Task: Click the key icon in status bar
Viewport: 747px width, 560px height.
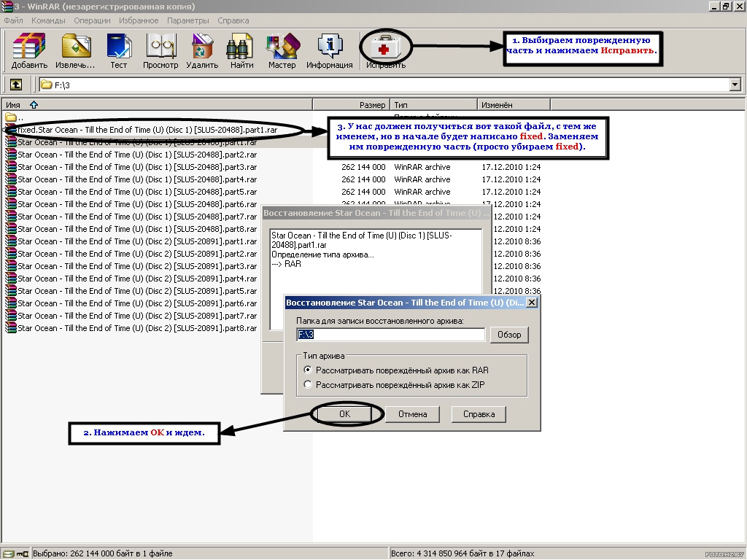Action: click(x=23, y=554)
